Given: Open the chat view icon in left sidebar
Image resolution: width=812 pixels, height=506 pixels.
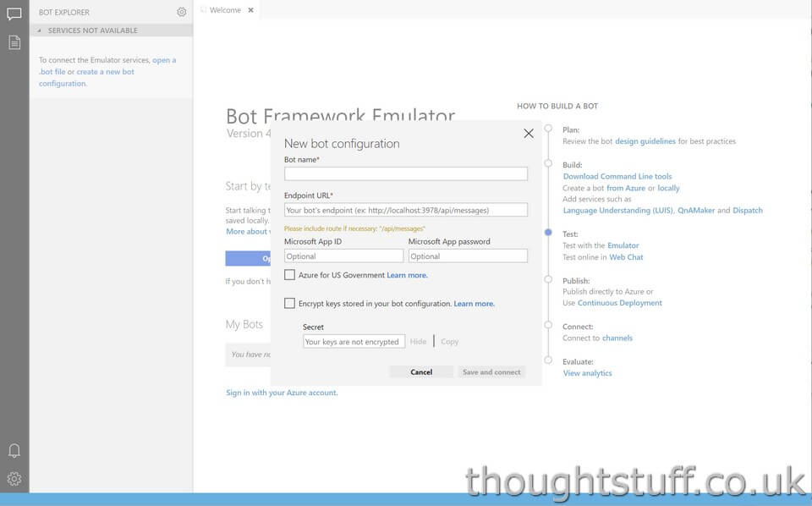Looking at the screenshot, I should [14, 14].
